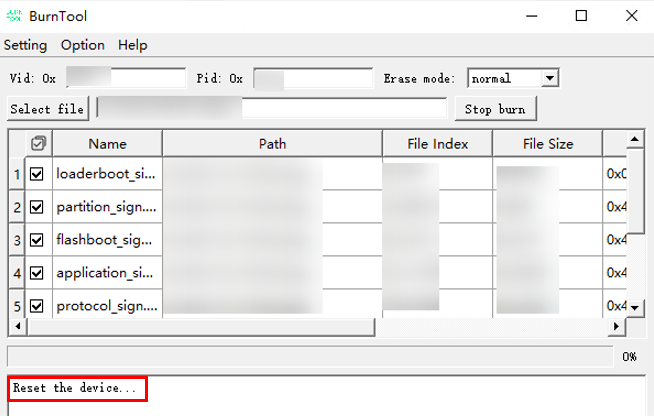Uncheck the protocol_sign... row checkbox
654x418 pixels.
pyautogui.click(x=38, y=306)
